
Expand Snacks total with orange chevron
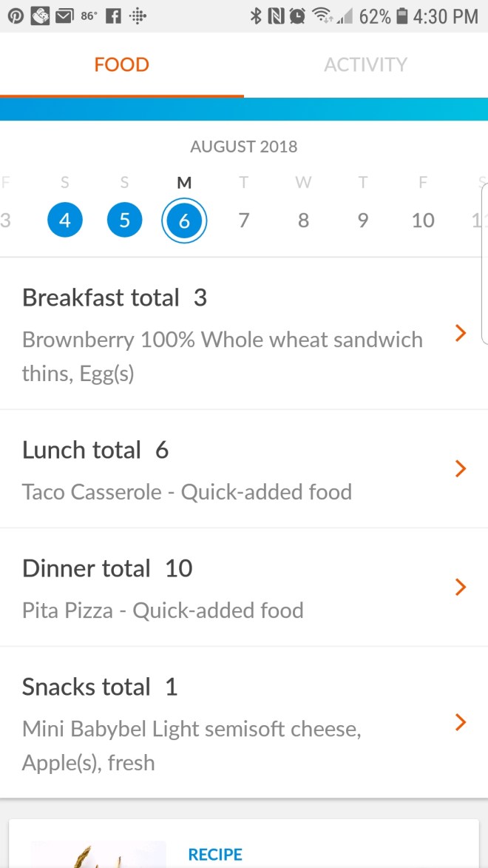click(461, 721)
